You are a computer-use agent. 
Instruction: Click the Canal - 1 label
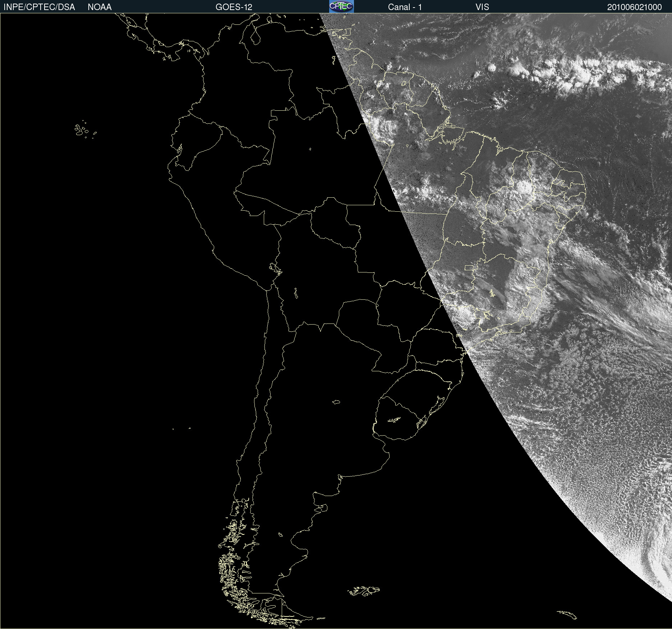point(405,7)
